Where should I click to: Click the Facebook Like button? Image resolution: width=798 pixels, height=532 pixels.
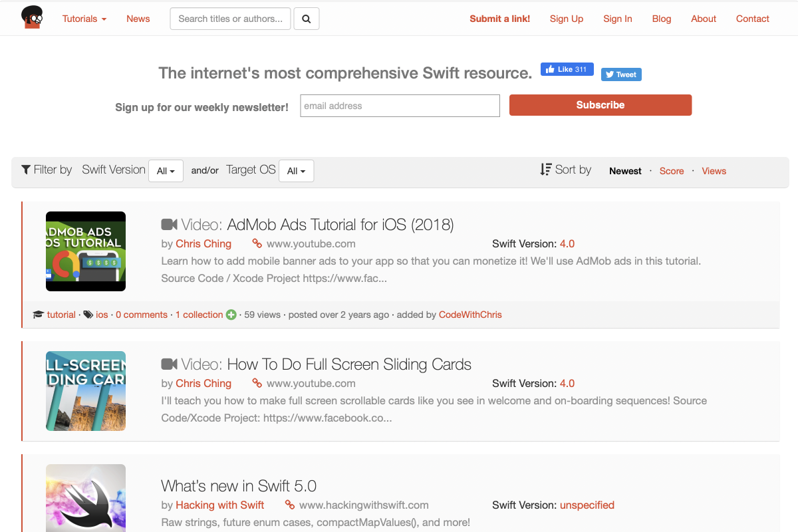pos(567,69)
